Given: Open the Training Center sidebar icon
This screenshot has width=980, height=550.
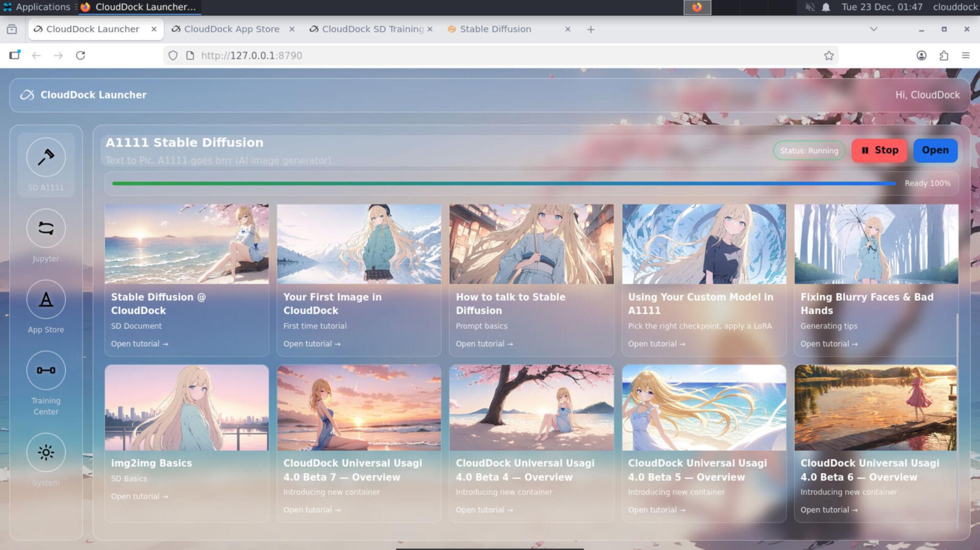Looking at the screenshot, I should tap(45, 370).
